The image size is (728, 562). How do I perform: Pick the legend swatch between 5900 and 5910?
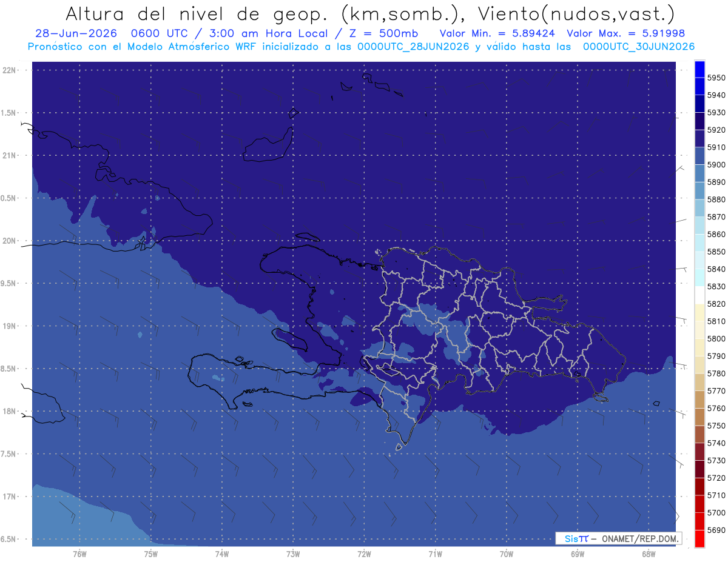[x=699, y=156]
